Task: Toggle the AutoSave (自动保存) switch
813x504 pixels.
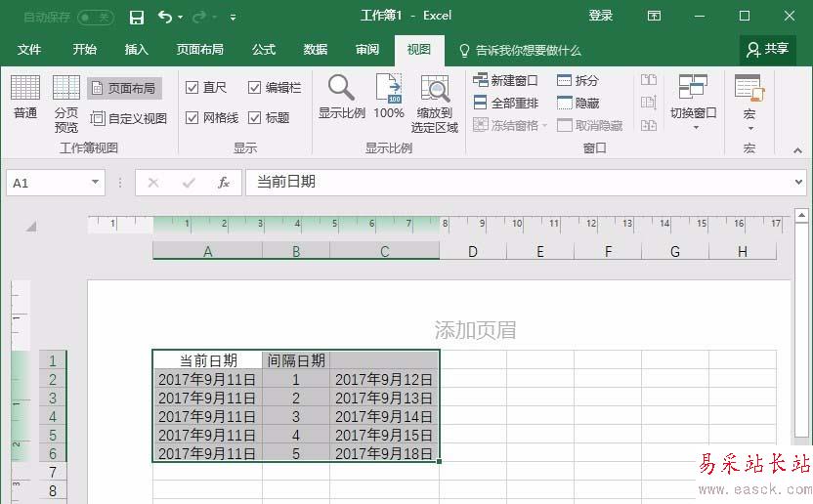Action: (96, 18)
